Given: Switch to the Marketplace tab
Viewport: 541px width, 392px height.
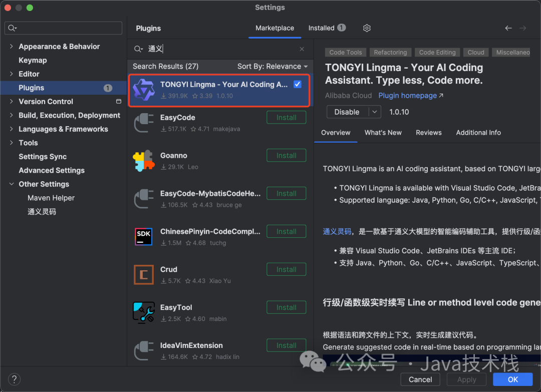Looking at the screenshot, I should click(x=275, y=28).
